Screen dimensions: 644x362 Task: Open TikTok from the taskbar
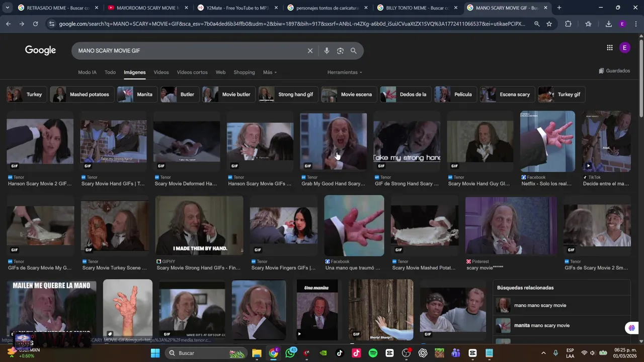point(340,353)
